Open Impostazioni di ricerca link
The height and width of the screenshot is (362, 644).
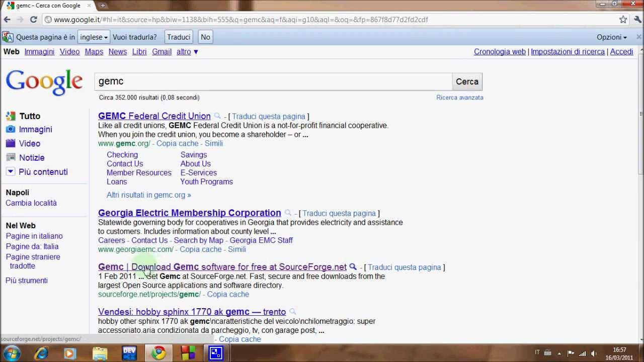568,52
